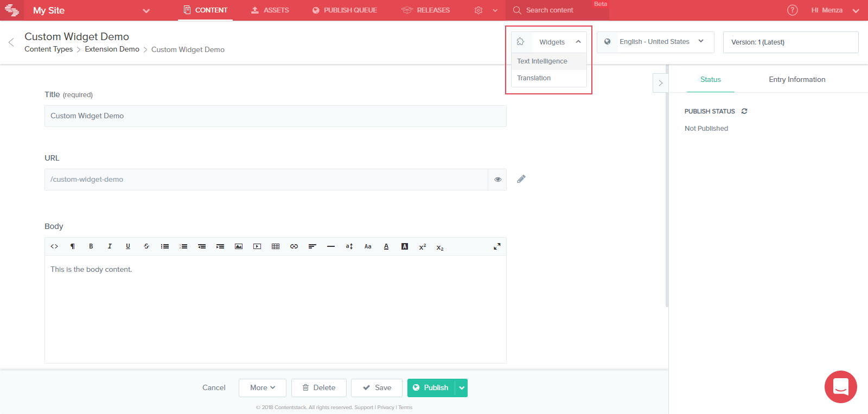Open the RELEASES tab
This screenshot has height=414, width=868.
pyautogui.click(x=426, y=10)
